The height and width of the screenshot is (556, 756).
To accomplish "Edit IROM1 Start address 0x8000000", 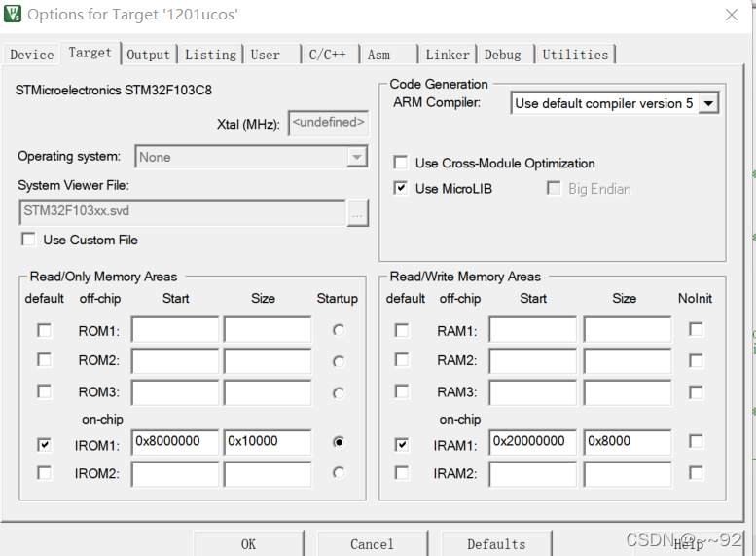I will point(175,443).
